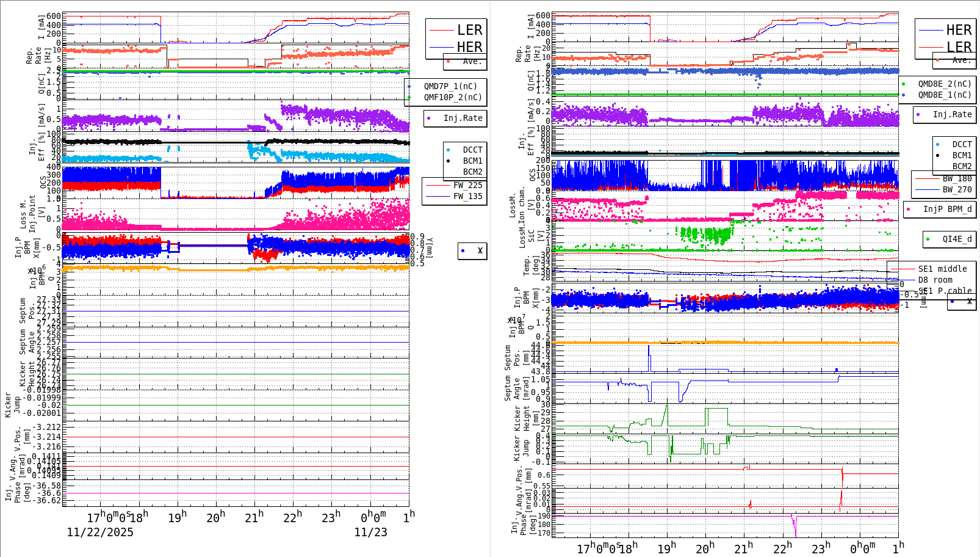This screenshot has height=557, width=980.
Task: Select the black BCM1 legend marker
Action: click(450, 160)
